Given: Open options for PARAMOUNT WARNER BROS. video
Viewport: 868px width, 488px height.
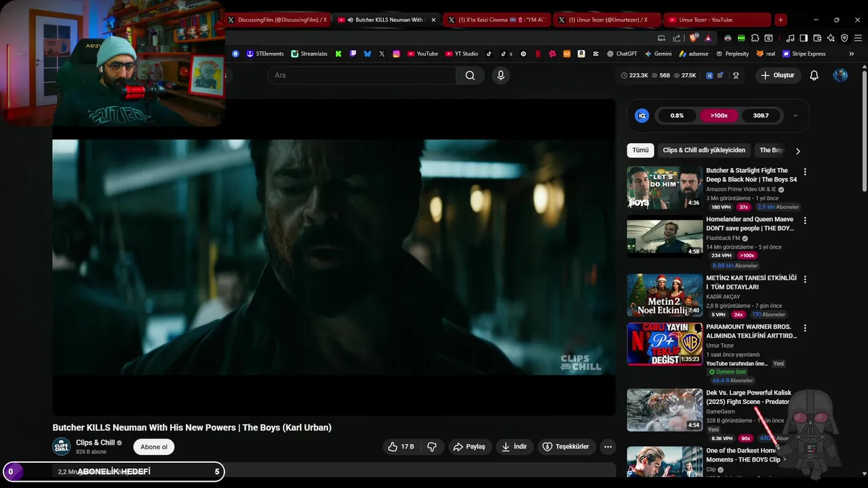Looking at the screenshot, I should pyautogui.click(x=805, y=328).
